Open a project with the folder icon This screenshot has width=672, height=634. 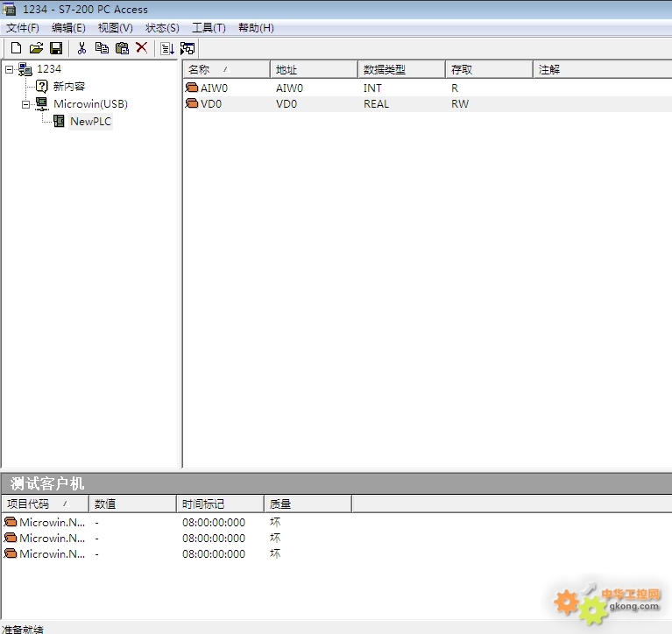37,48
